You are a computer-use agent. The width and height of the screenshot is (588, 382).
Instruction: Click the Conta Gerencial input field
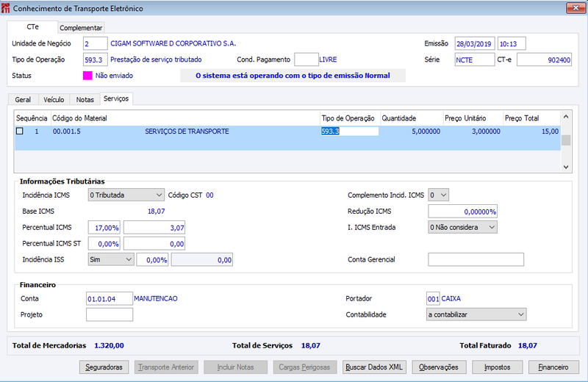(476, 259)
